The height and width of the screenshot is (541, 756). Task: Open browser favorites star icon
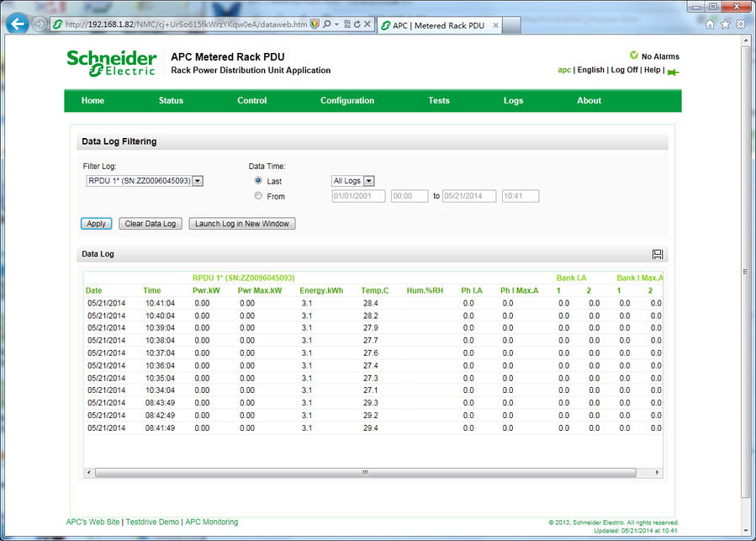click(726, 24)
